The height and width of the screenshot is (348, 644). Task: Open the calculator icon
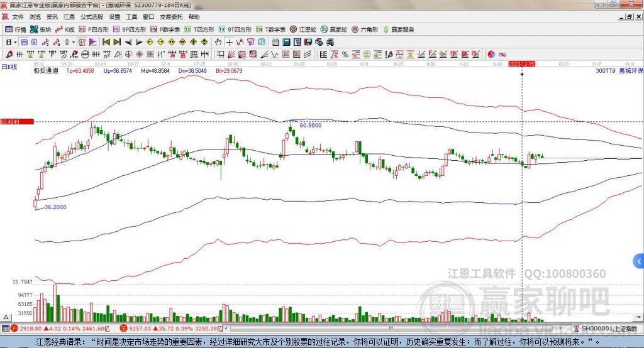click(x=286, y=42)
